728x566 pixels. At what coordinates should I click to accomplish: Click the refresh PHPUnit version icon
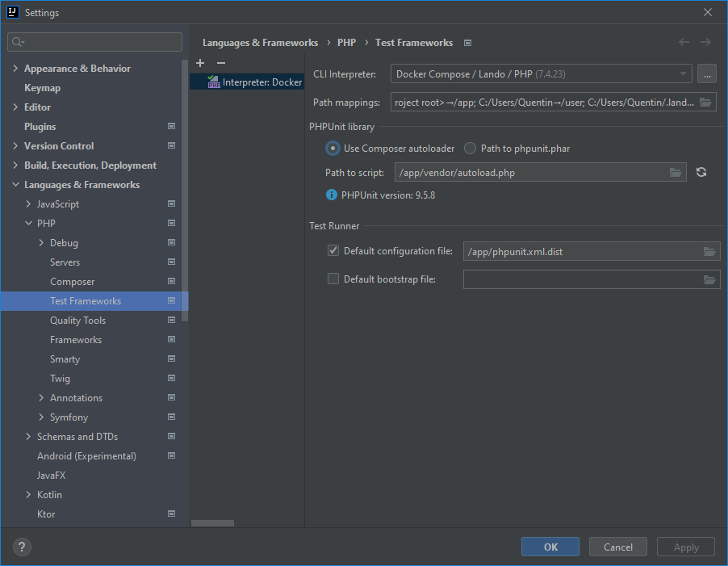pos(701,172)
